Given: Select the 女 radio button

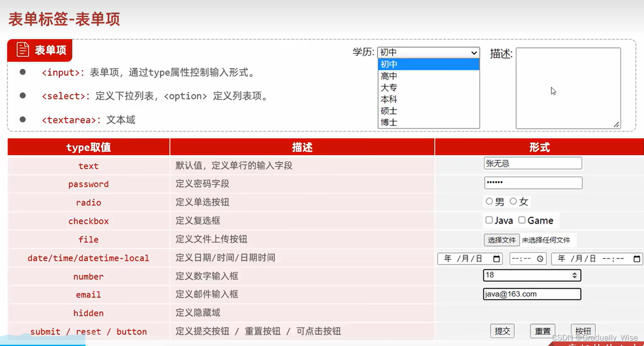Looking at the screenshot, I should [x=513, y=201].
